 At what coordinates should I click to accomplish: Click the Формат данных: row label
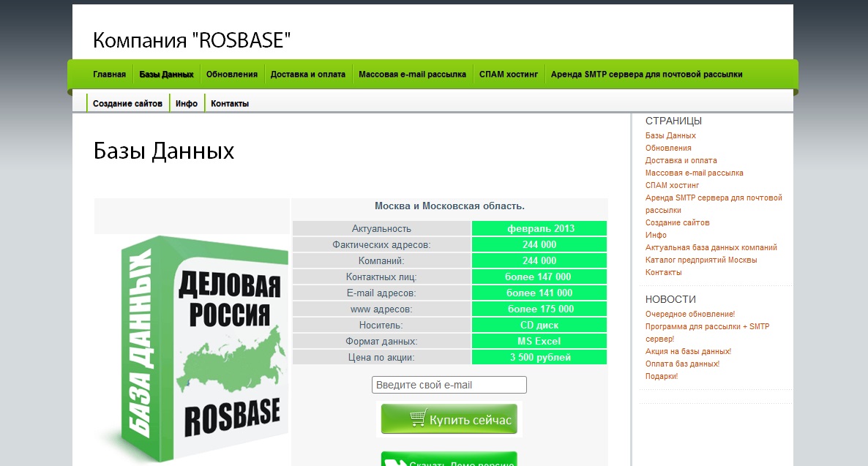pos(381,341)
